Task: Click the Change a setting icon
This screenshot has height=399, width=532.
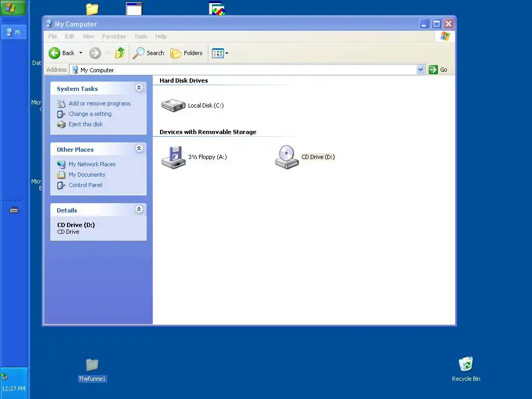Action: 61,114
